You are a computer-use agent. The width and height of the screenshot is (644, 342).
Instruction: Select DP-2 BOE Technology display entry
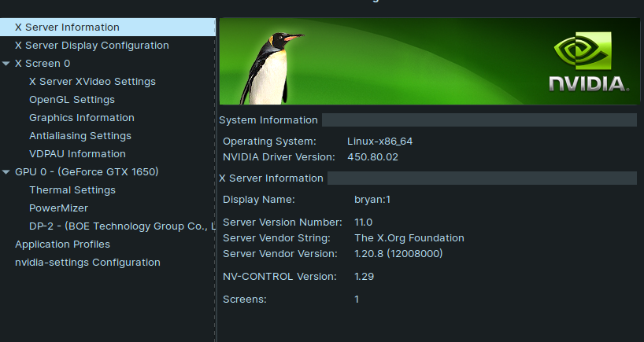(122, 226)
